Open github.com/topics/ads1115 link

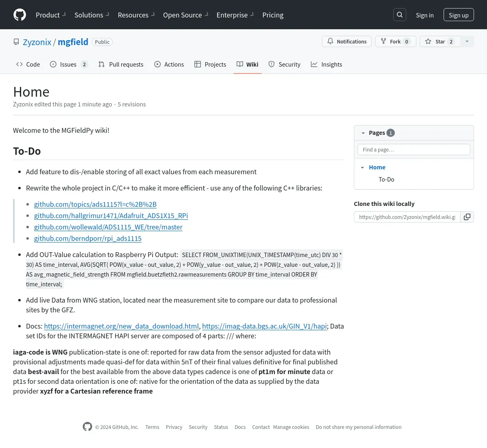coord(95,204)
